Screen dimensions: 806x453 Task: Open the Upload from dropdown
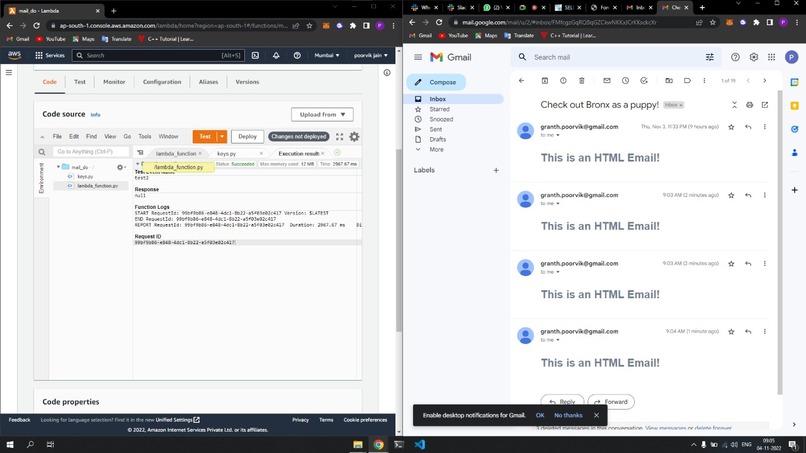coord(322,115)
